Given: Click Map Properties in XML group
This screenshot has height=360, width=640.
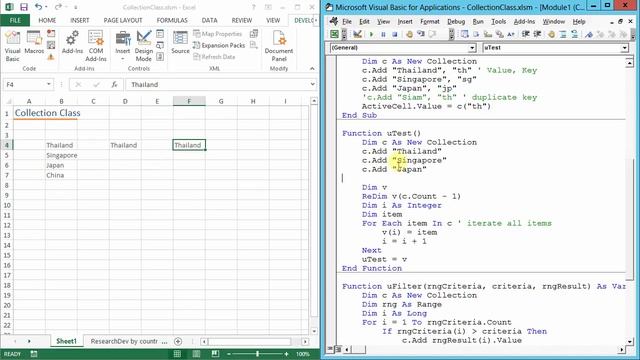Looking at the screenshot, I should pyautogui.click(x=218, y=34).
